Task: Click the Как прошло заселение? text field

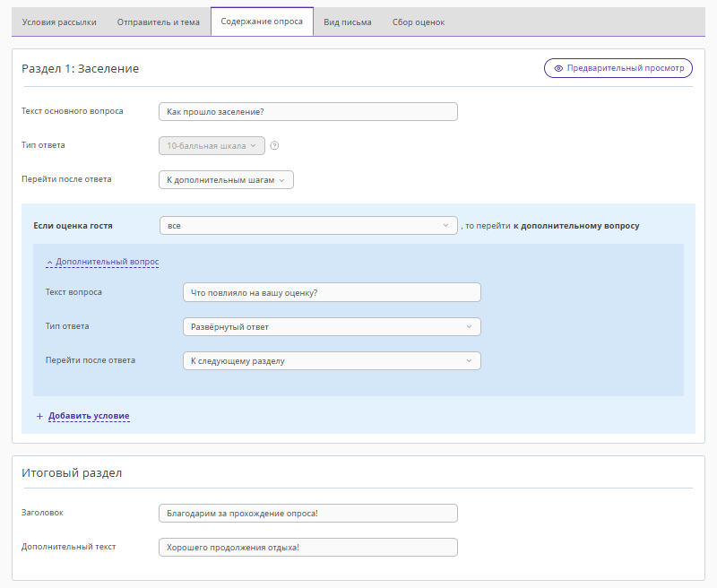Action: 307,111
